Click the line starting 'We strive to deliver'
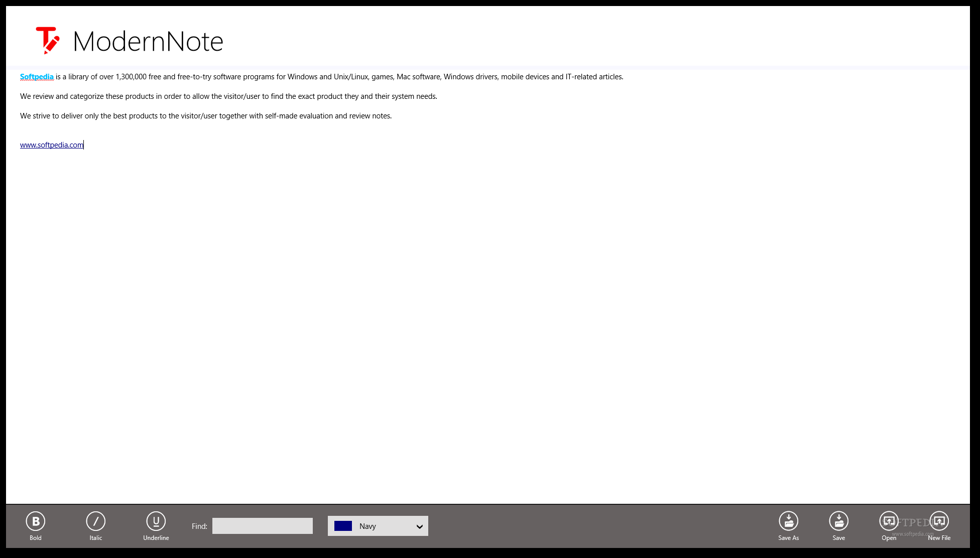This screenshot has height=558, width=980. tap(206, 116)
